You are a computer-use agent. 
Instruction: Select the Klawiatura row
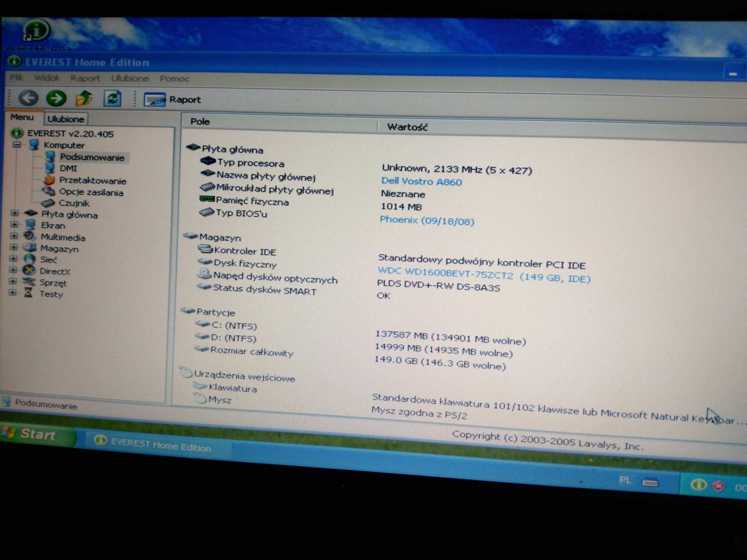[233, 388]
